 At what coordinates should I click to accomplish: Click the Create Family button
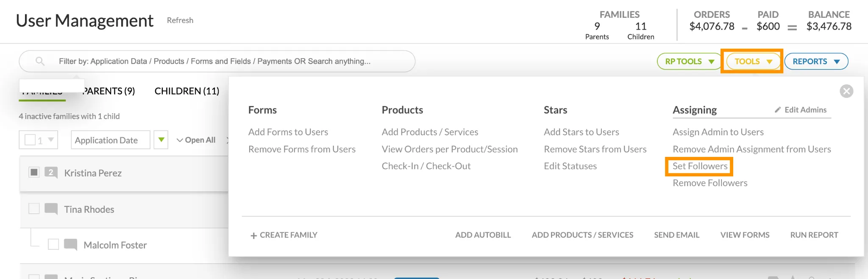[284, 235]
